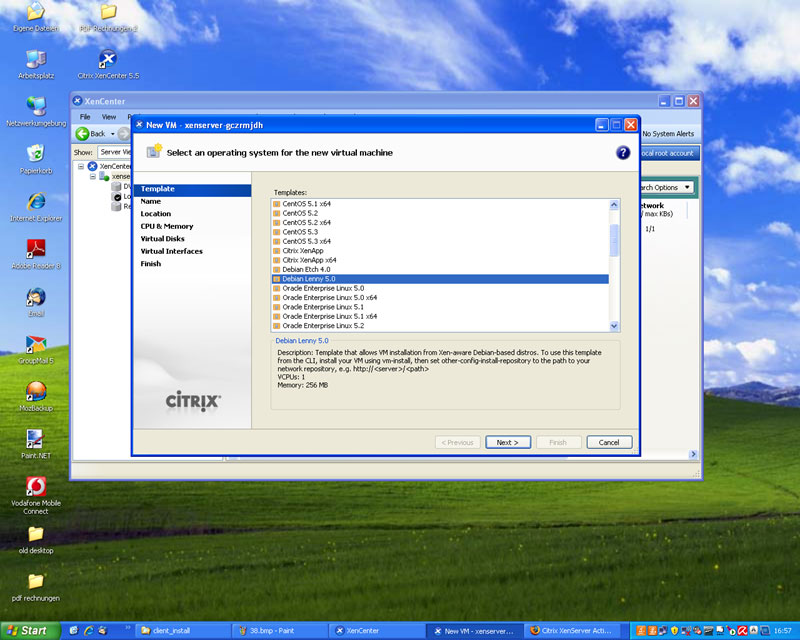Screen dimensions: 800x640
Task: Open pdf rechnungen folder at bottom
Action: click(36, 581)
